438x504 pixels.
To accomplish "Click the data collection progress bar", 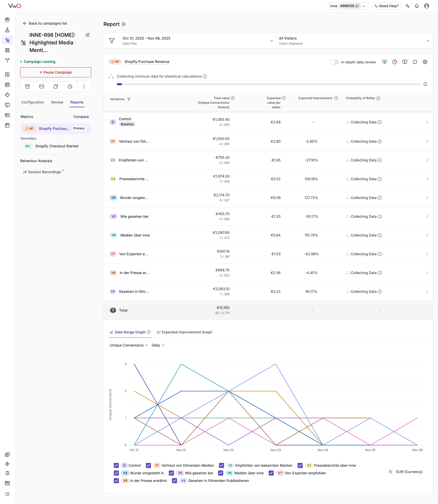I will point(269,84).
